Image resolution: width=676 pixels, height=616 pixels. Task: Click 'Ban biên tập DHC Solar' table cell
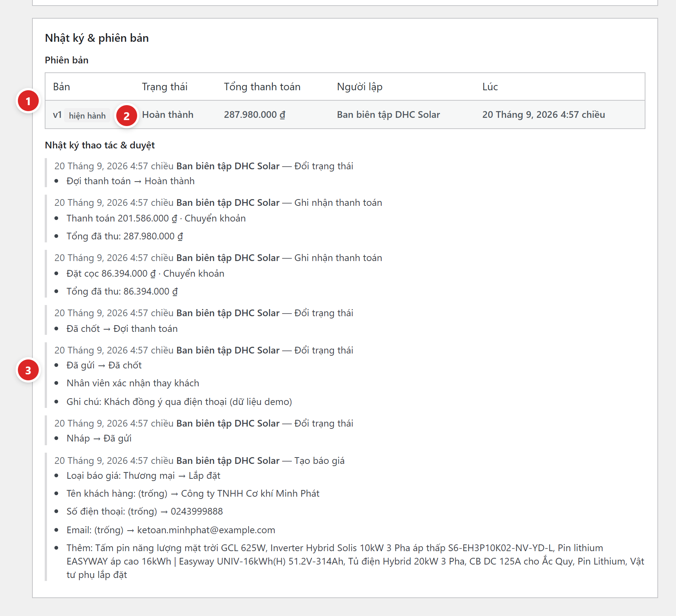pyautogui.click(x=388, y=114)
